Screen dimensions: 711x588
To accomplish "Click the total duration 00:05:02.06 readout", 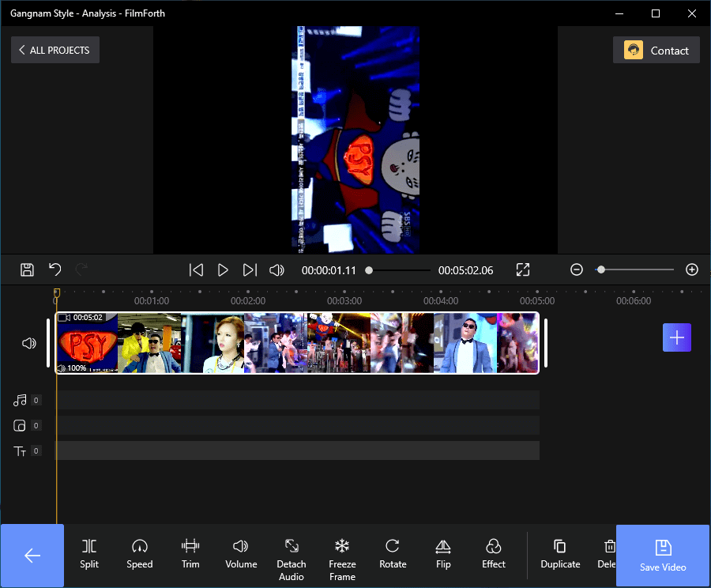I will click(465, 270).
